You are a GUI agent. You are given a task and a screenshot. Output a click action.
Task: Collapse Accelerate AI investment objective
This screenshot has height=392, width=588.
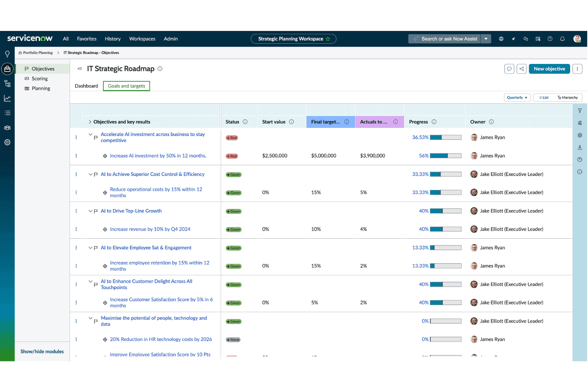(x=90, y=135)
